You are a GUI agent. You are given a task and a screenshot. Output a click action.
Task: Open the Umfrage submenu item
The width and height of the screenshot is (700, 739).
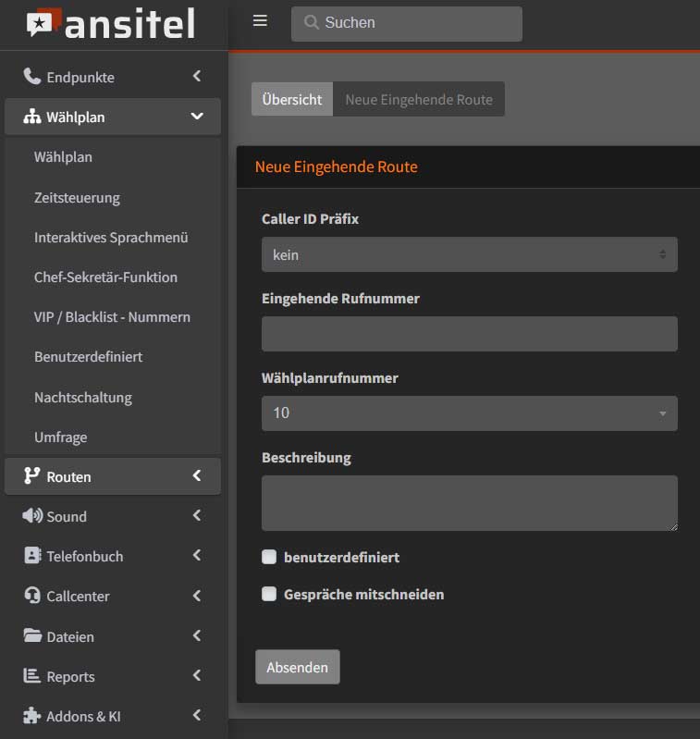[x=61, y=437]
